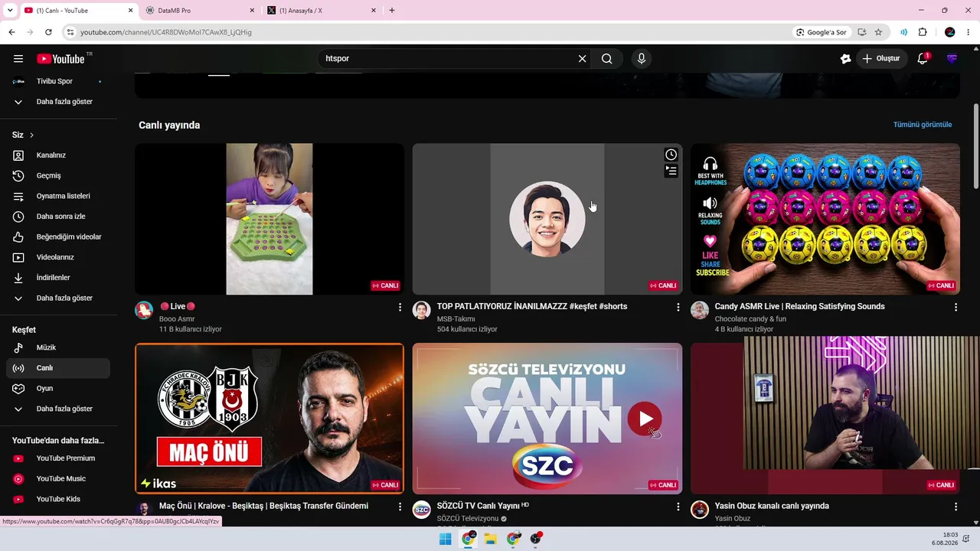This screenshot has width=980, height=551.
Task: Open YouTube Kids link
Action: tap(58, 499)
